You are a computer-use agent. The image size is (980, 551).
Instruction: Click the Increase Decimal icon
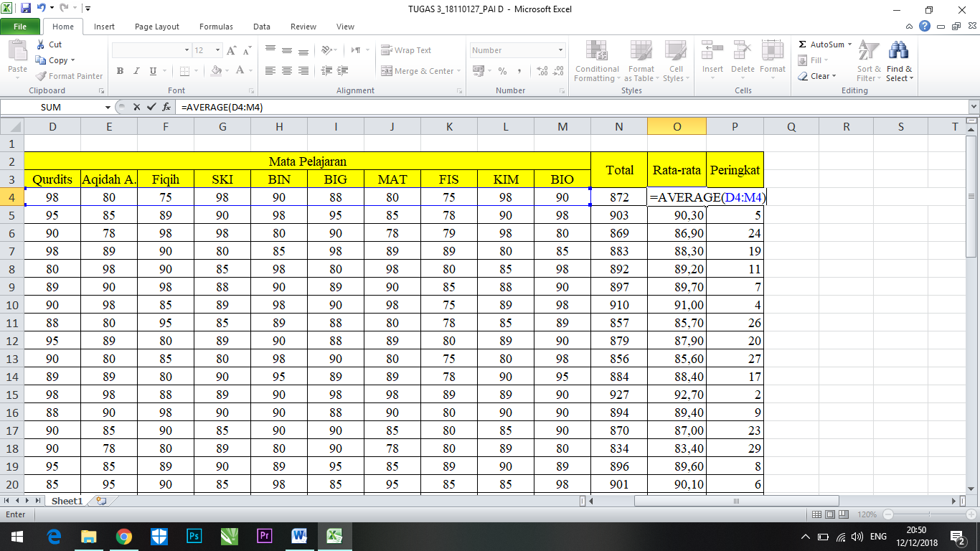click(x=540, y=72)
